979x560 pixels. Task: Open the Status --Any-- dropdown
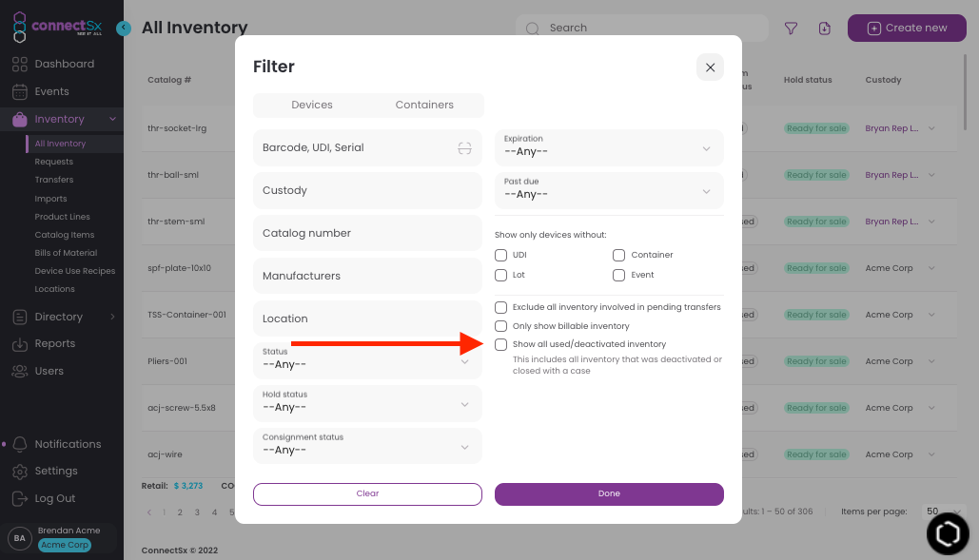tap(367, 361)
